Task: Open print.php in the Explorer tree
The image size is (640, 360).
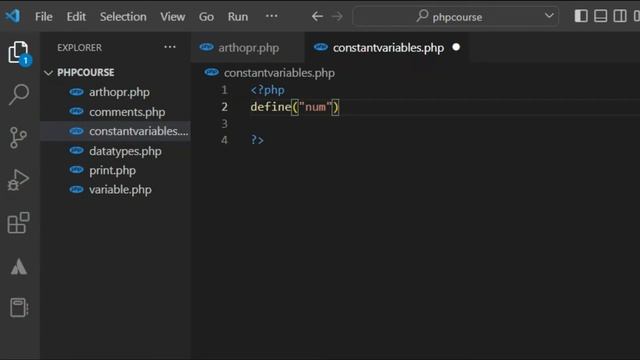Action: [116, 170]
